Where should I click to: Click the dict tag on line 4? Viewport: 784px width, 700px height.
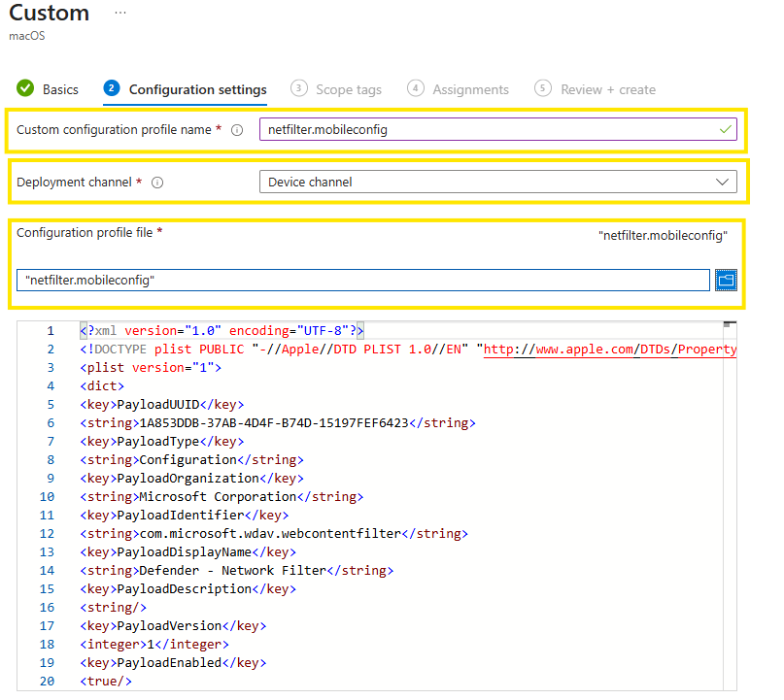pyautogui.click(x=101, y=386)
